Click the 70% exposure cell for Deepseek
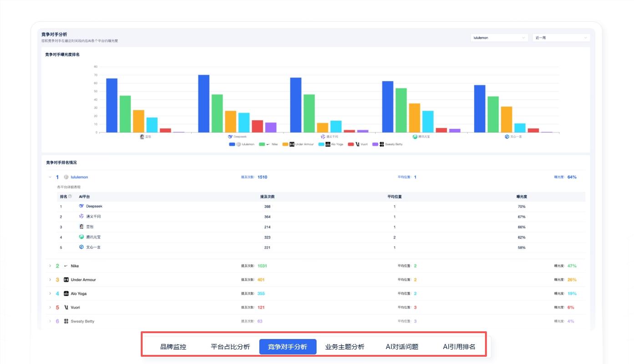The image size is (634, 364). [522, 207]
